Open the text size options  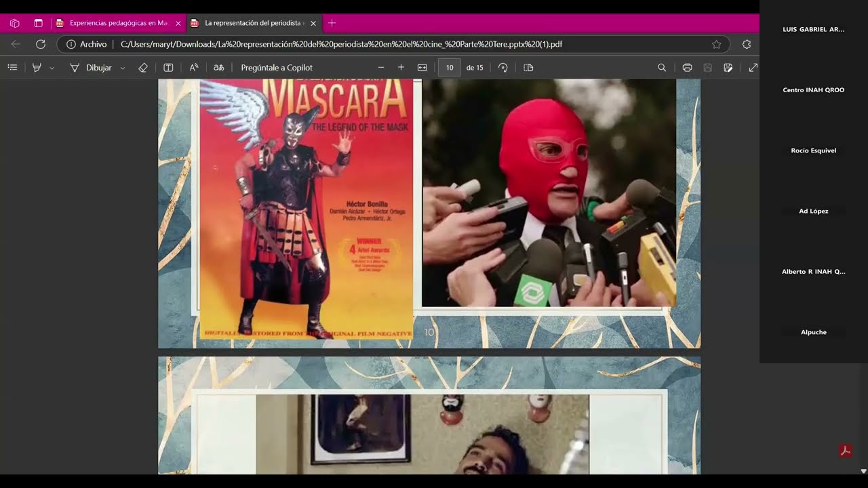point(194,68)
